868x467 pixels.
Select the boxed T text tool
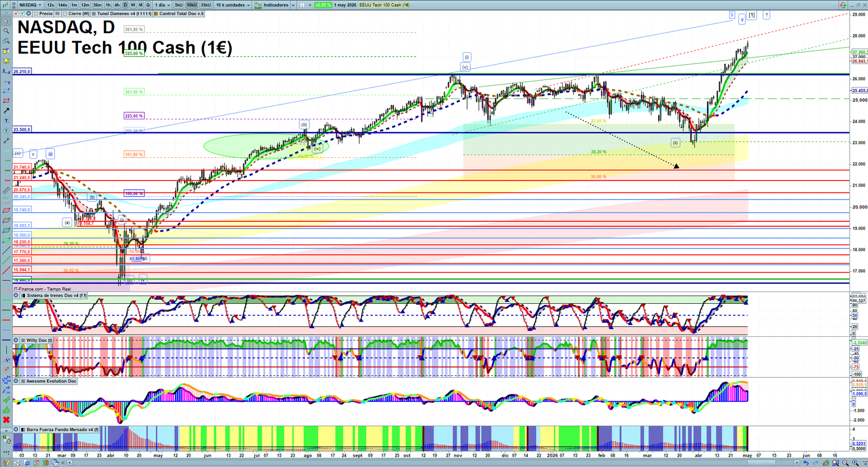tap(6, 120)
